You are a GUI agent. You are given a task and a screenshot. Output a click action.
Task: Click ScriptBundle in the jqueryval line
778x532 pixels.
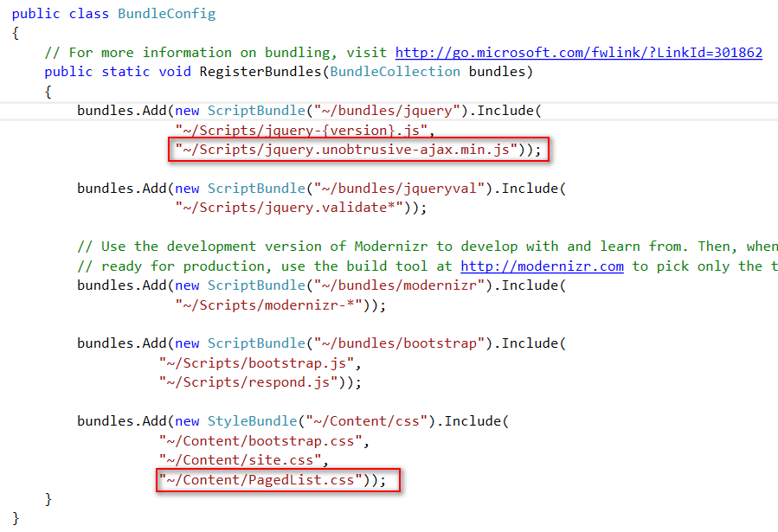pyautogui.click(x=256, y=189)
